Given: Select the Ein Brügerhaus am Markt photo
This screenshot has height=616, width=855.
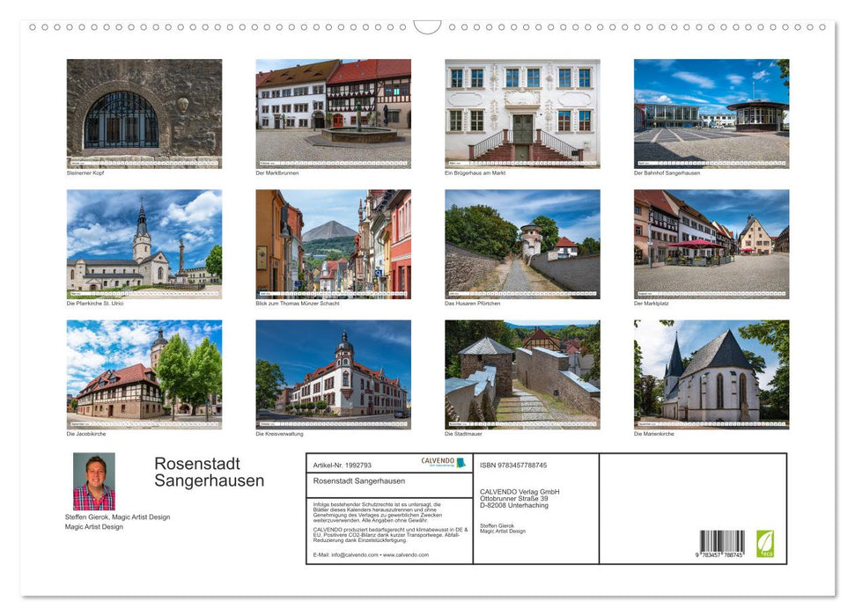Looking at the screenshot, I should pyautogui.click(x=522, y=113).
